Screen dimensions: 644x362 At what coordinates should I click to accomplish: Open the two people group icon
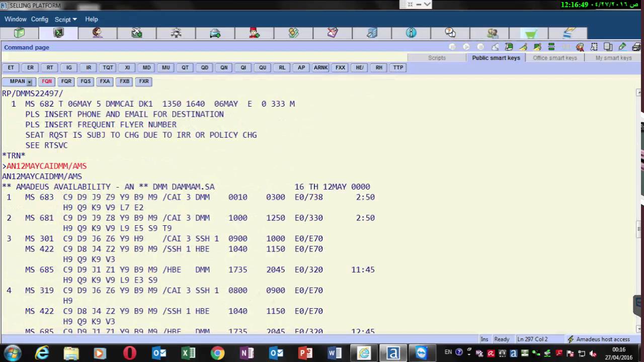[492, 33]
